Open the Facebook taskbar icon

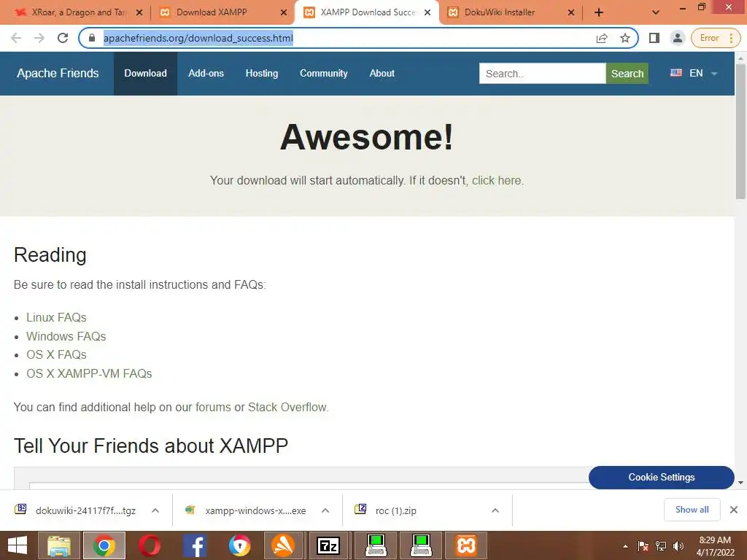(x=194, y=545)
